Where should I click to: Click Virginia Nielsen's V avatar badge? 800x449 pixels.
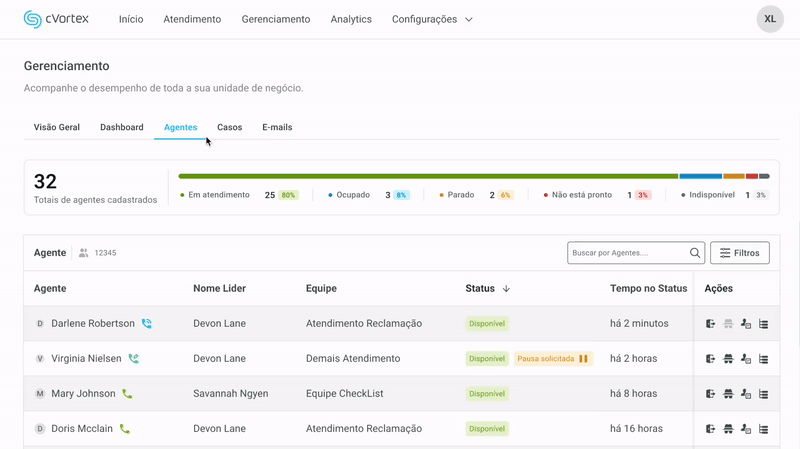click(40, 358)
